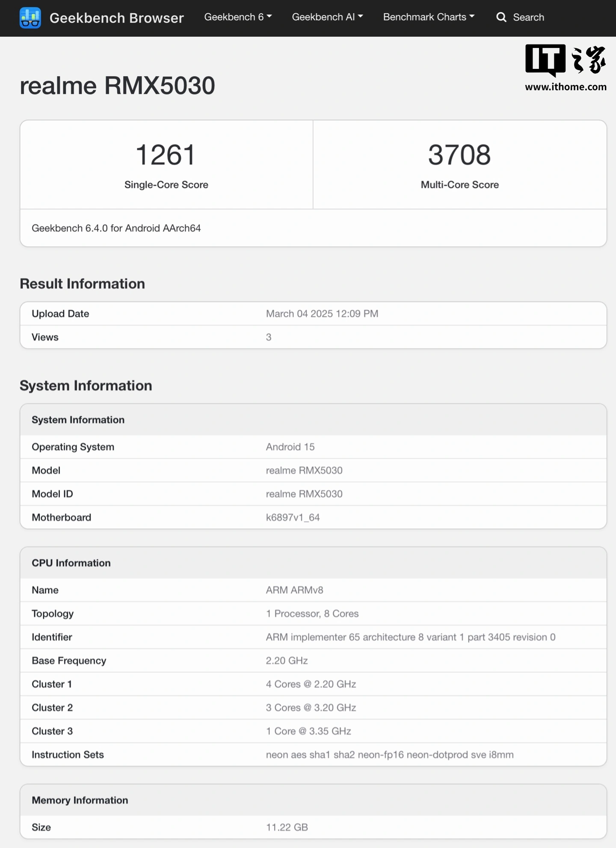This screenshot has width=616, height=848.
Task: Open the Benchmark Charts dropdown
Action: [x=429, y=17]
